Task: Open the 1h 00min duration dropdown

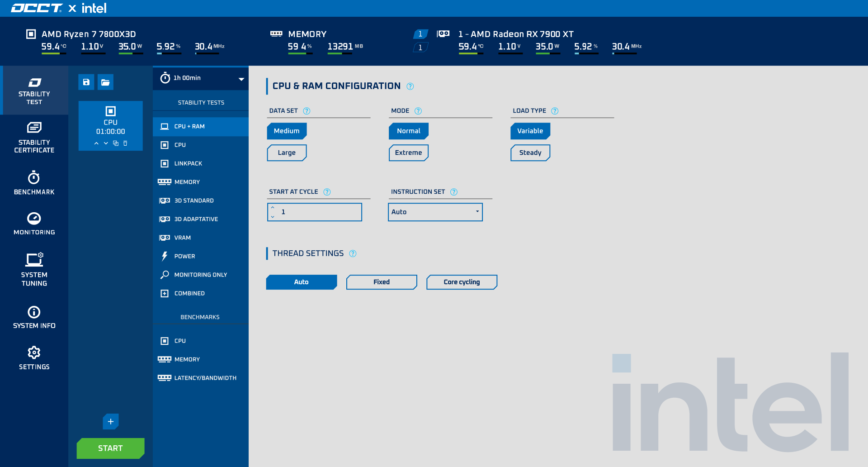Action: (x=201, y=78)
